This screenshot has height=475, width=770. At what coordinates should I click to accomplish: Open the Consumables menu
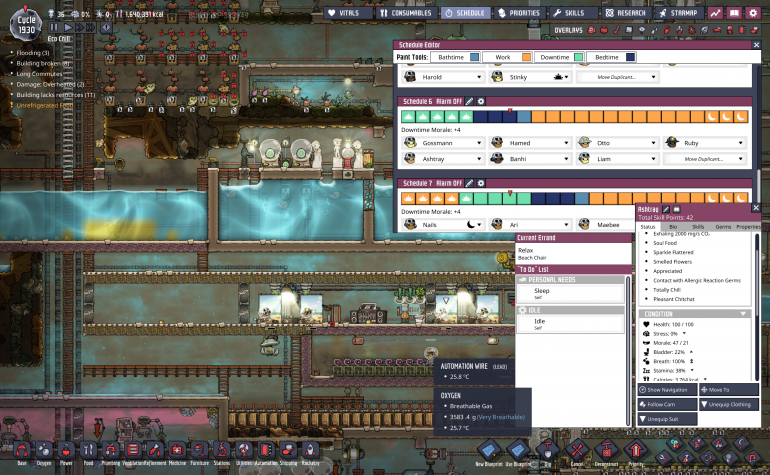coord(407,13)
